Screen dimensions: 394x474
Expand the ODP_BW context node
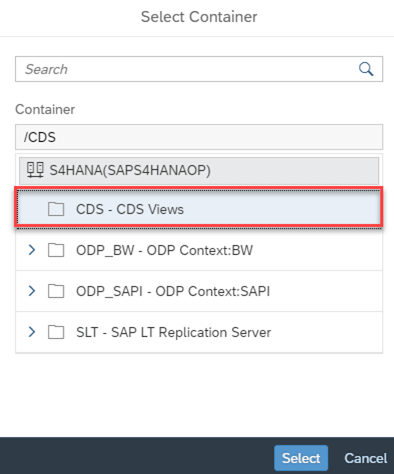tap(32, 250)
